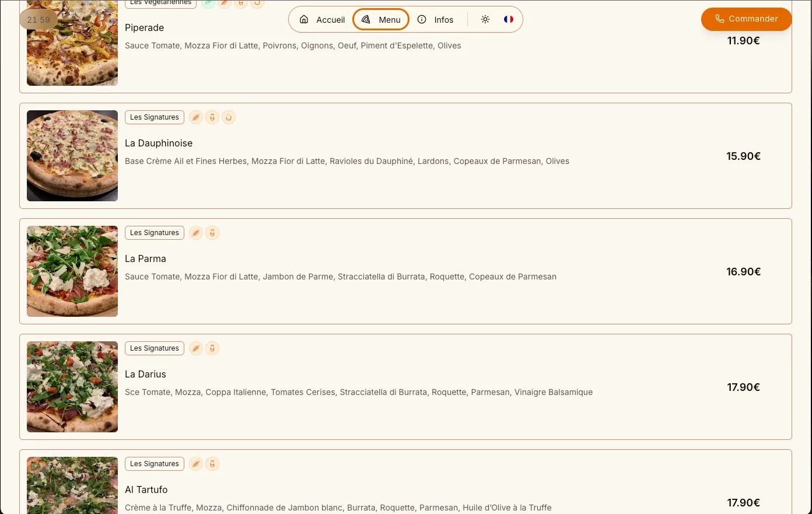Click the La Dauphinoise pizza title
812x514 pixels.
[x=159, y=143]
